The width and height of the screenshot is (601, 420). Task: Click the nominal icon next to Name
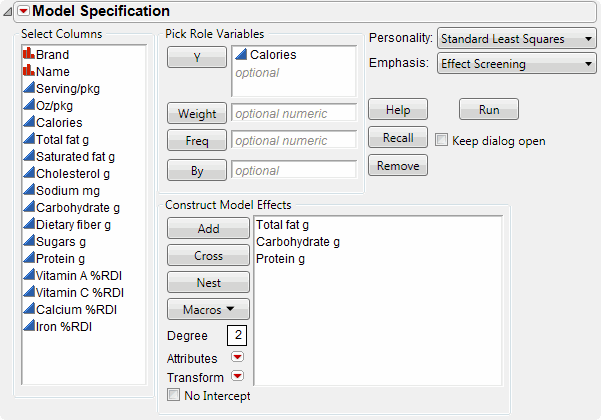28,72
